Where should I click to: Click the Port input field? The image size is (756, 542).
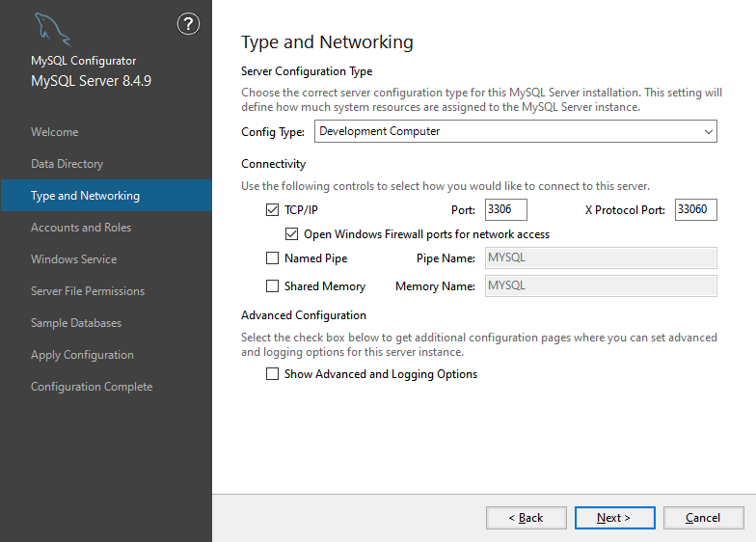click(x=505, y=209)
